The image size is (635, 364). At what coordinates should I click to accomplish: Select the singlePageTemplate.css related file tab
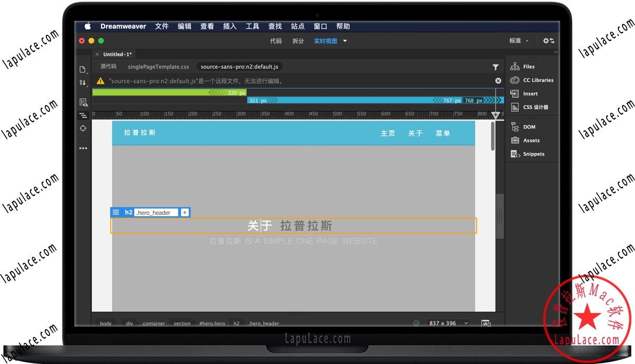[158, 67]
